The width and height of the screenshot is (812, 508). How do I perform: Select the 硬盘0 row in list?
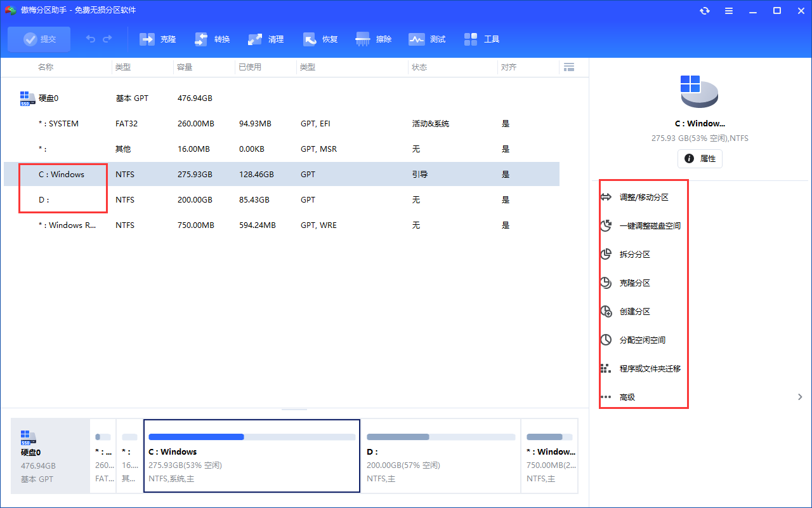(x=282, y=98)
